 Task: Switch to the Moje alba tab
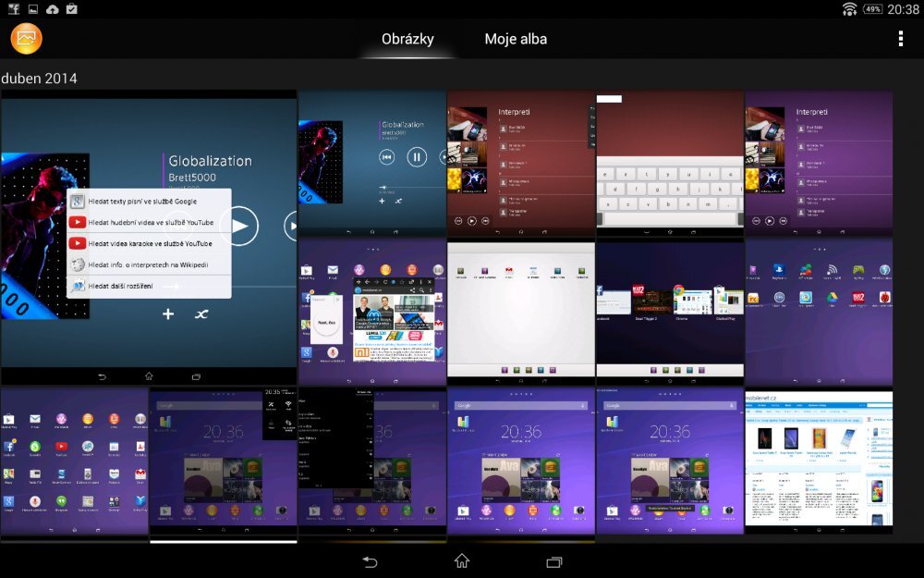coord(516,39)
